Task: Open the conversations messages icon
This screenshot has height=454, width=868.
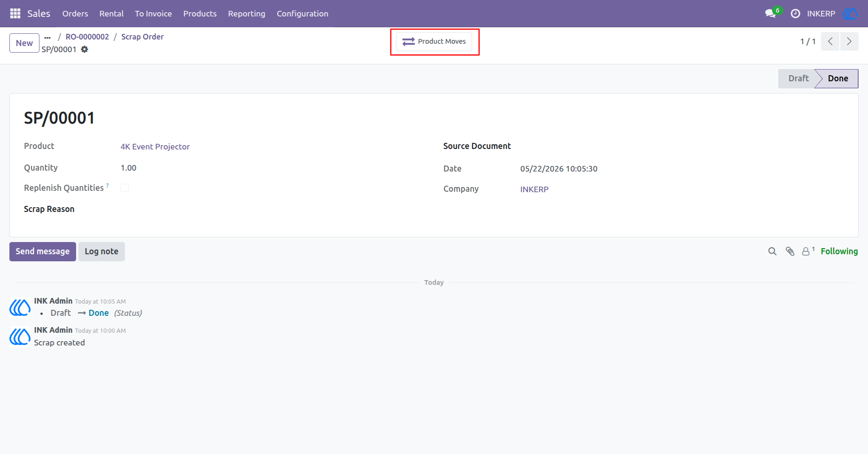Action: point(770,14)
